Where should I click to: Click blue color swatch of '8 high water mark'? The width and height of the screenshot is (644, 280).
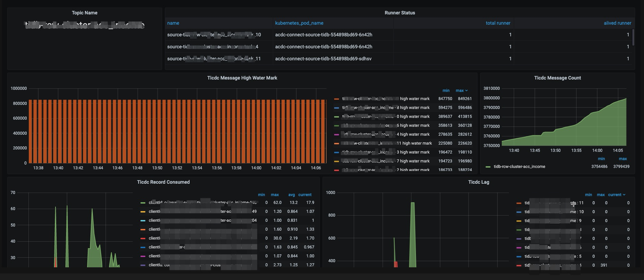coord(337,108)
